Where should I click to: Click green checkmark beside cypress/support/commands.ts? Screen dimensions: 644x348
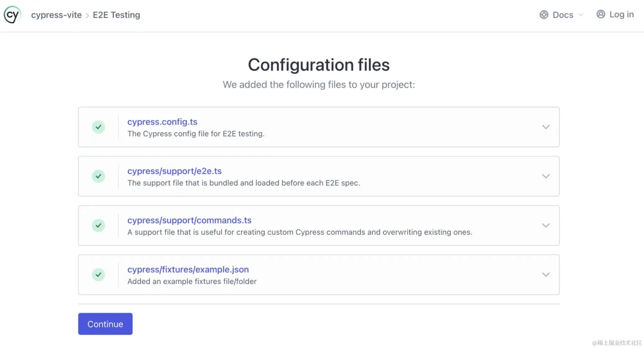coord(98,225)
